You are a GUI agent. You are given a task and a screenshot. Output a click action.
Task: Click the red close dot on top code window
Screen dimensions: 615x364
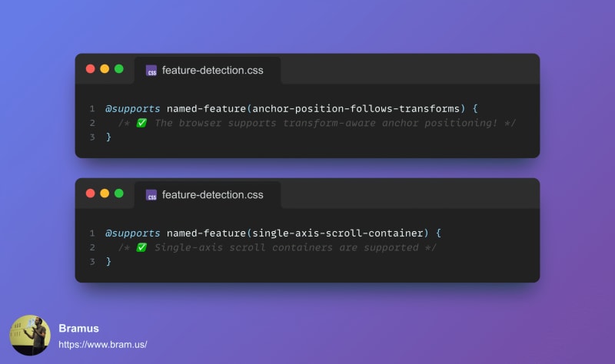[x=90, y=69]
